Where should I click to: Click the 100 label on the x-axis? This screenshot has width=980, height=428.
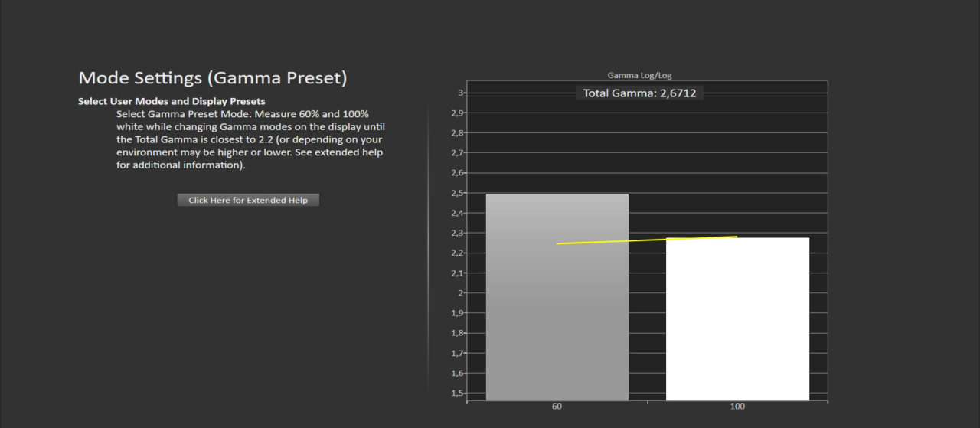[x=737, y=407]
